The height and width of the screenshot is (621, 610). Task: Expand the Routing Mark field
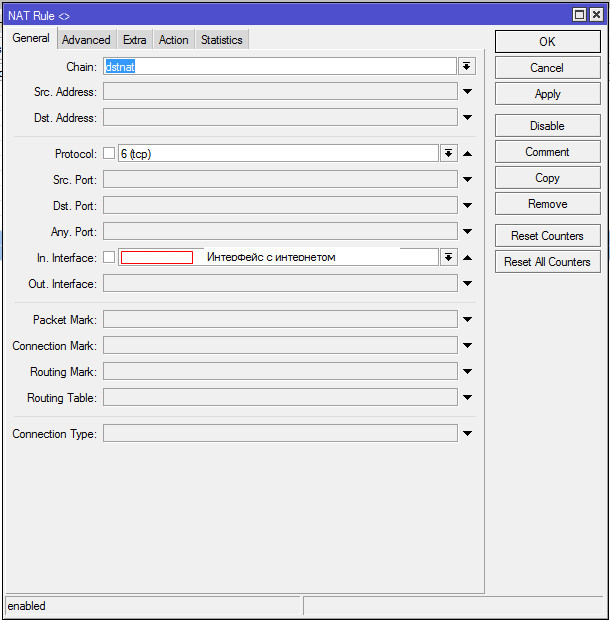point(467,371)
